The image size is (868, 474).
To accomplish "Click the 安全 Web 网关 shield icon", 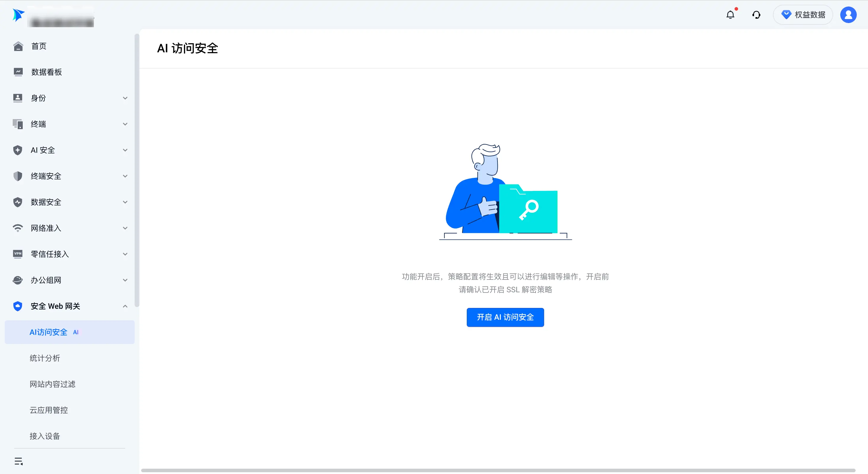I will [17, 306].
